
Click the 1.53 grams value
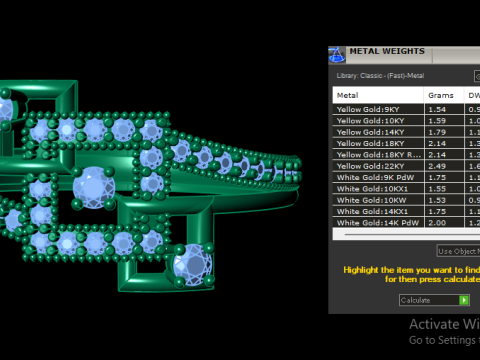[x=437, y=200]
